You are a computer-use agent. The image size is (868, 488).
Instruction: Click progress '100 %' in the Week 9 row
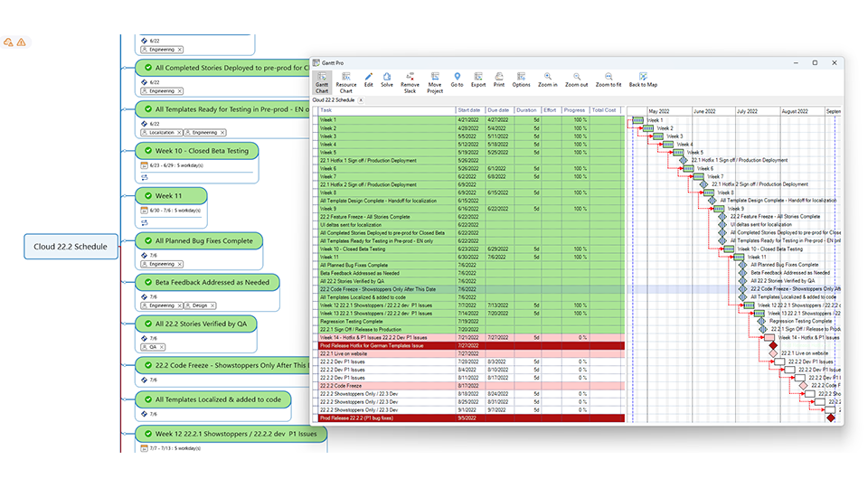(580, 209)
